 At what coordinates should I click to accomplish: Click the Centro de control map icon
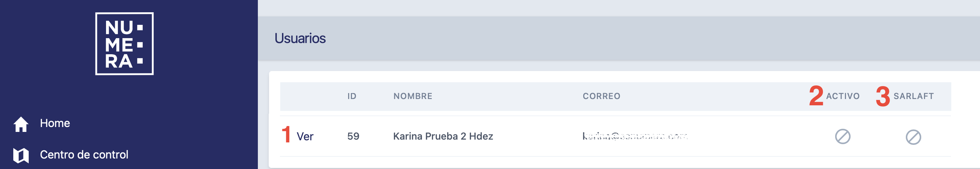click(x=21, y=155)
